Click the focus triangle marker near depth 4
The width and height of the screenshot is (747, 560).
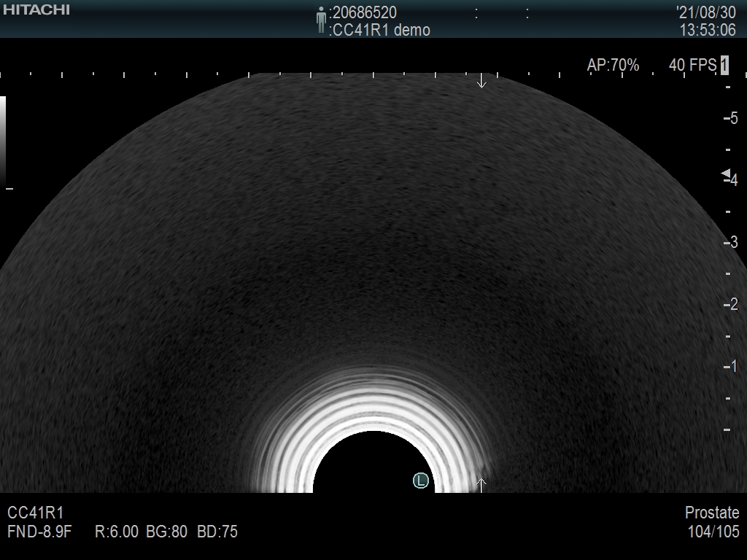[x=726, y=174]
